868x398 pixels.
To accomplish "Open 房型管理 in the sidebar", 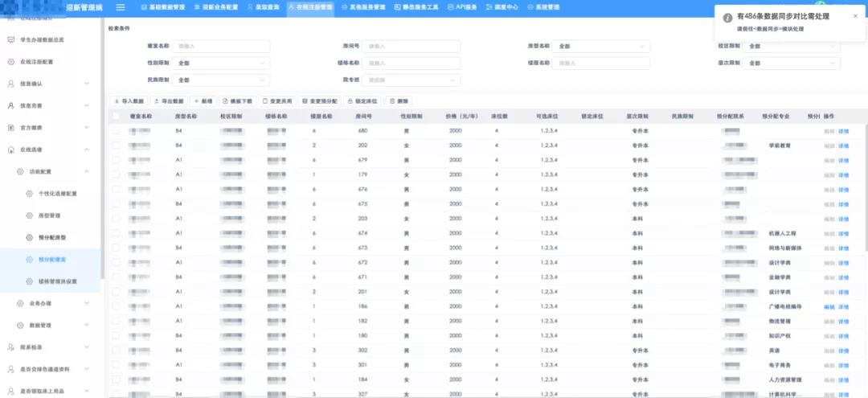I will pyautogui.click(x=49, y=215).
